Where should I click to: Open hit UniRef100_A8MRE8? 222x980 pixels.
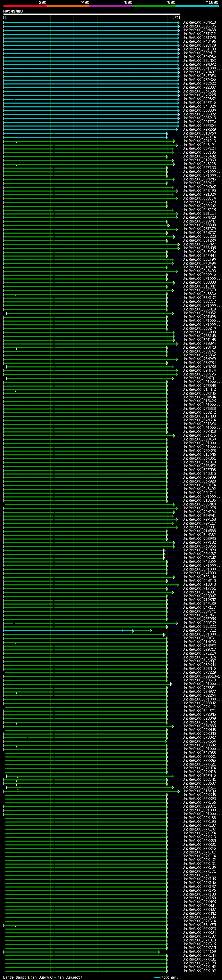(x=199, y=23)
